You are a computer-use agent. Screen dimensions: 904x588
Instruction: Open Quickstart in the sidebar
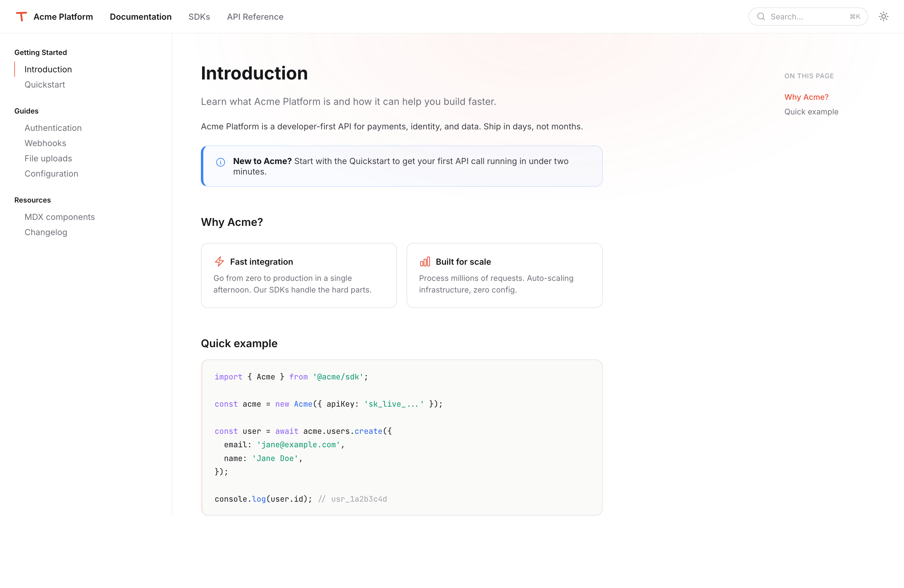(45, 85)
